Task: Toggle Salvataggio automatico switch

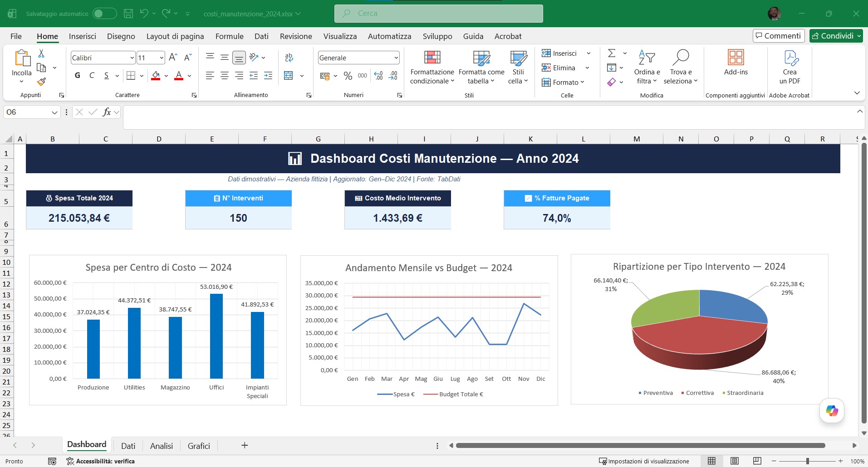Action: [x=104, y=14]
